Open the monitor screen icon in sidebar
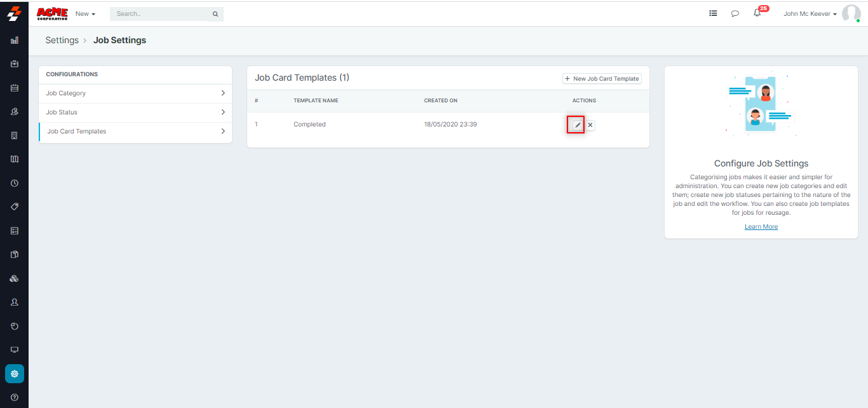The width and height of the screenshot is (868, 408). 15,350
